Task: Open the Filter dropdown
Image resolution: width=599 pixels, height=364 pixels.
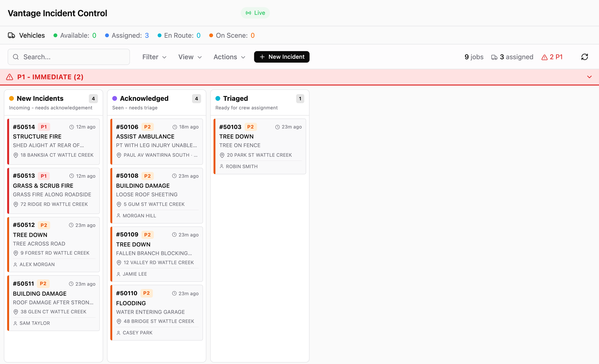Action: 154,57
